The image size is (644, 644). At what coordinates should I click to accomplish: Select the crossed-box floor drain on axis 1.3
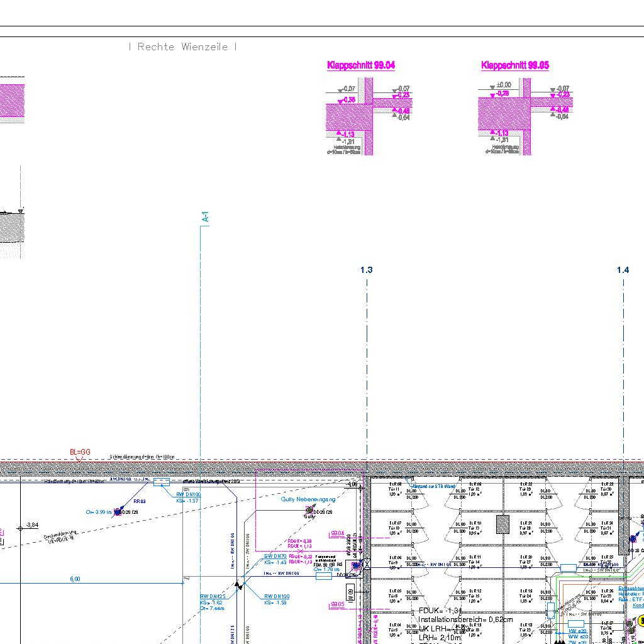tap(367, 565)
